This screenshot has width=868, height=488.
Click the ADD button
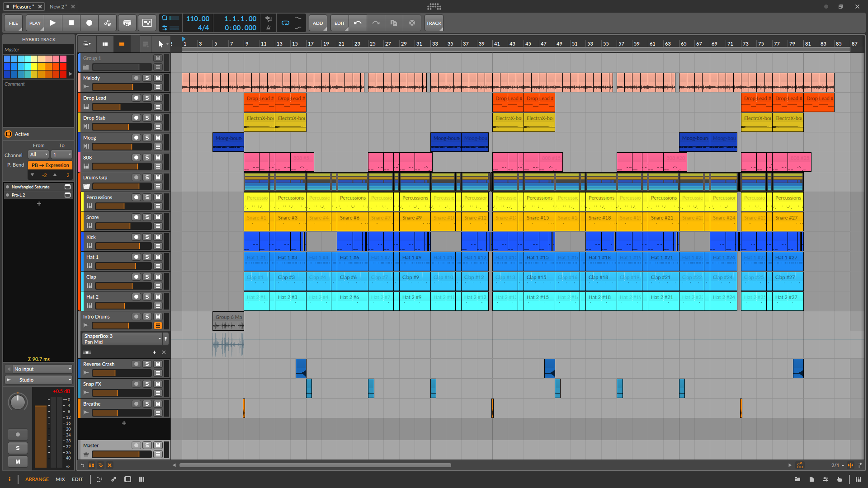point(318,23)
